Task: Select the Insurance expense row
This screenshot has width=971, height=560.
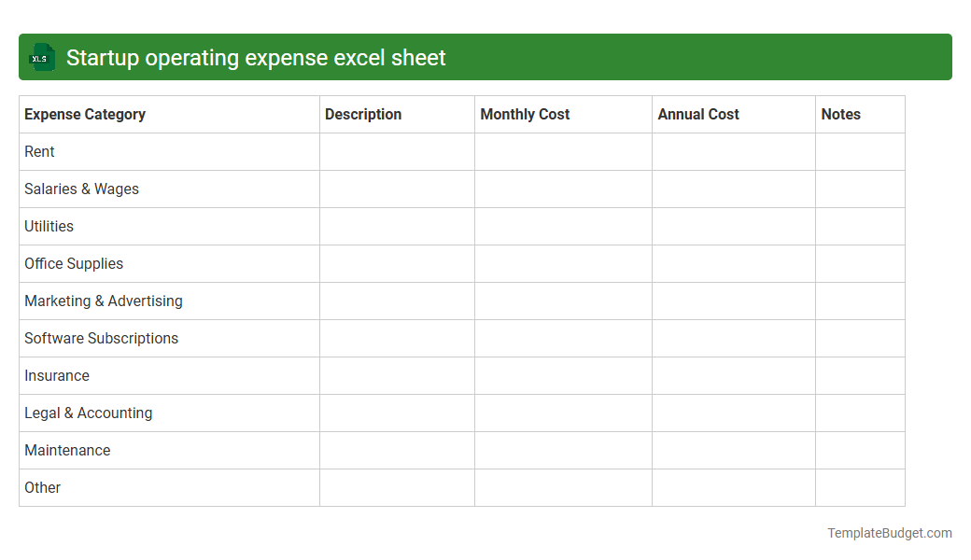Action: 57,375
